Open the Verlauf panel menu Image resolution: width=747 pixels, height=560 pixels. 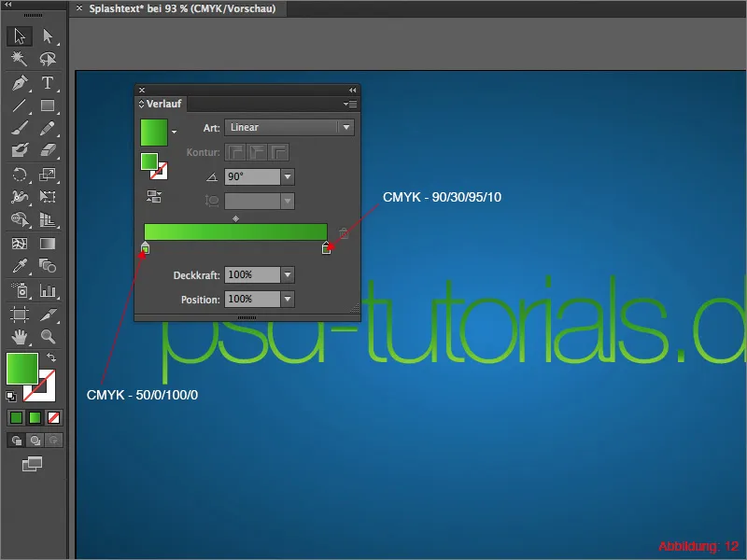(x=350, y=104)
